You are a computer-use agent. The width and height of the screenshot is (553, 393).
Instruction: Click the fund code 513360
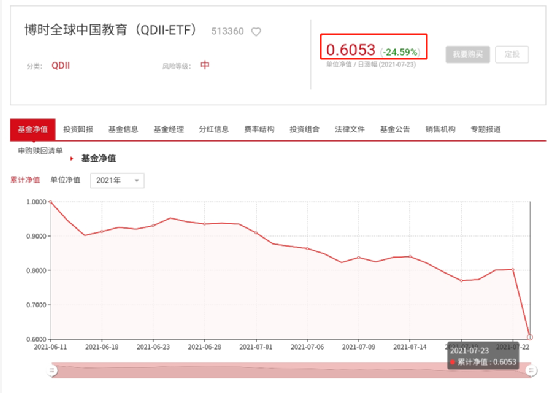click(x=227, y=31)
